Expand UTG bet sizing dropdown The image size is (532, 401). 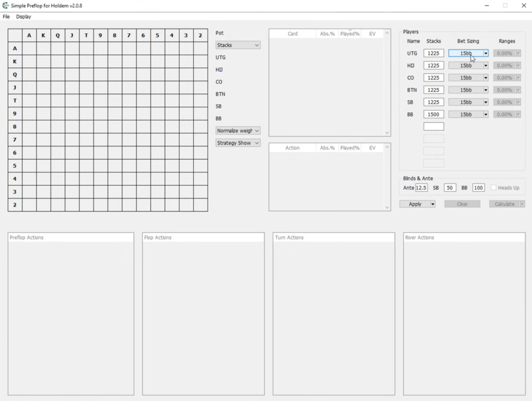coord(486,54)
